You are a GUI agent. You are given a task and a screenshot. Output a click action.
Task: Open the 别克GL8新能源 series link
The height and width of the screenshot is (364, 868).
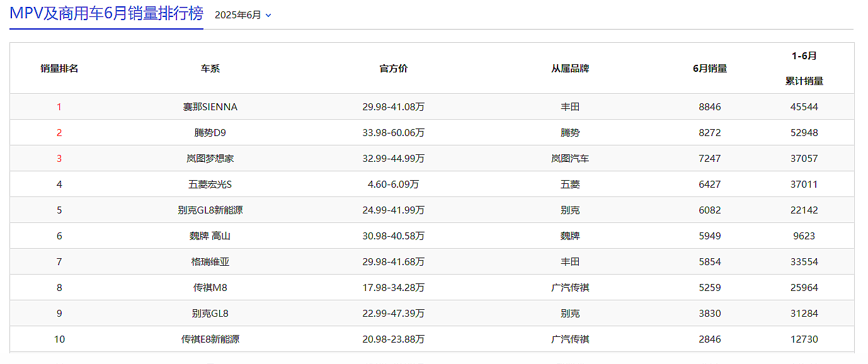coord(210,210)
